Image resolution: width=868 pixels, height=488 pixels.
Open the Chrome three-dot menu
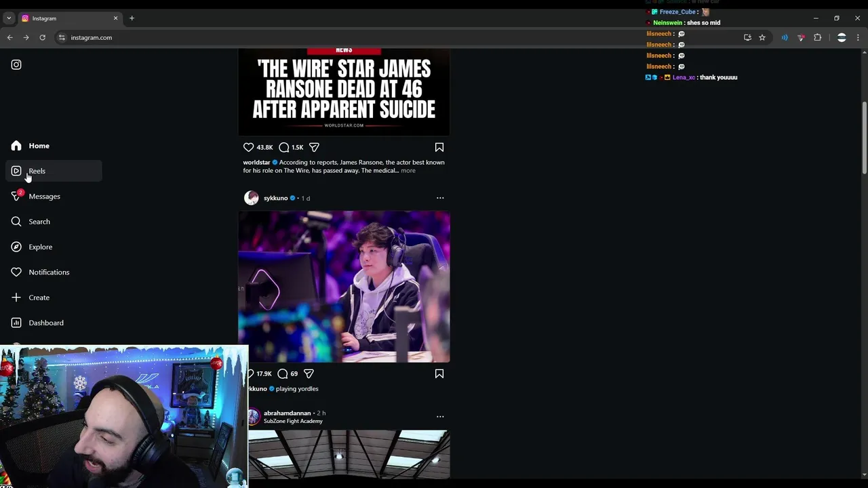coord(858,37)
